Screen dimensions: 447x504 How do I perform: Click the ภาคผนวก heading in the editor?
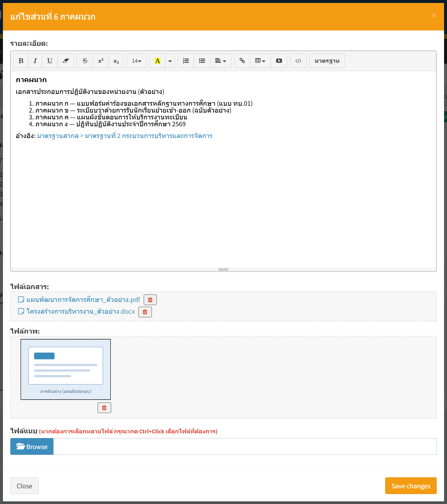click(31, 80)
